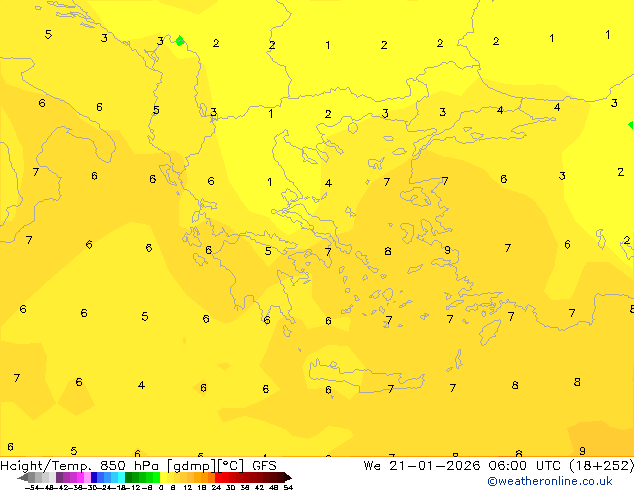This screenshot has height=490, width=634.
Task: Click the '0' label on the color scale
Action: coord(161,487)
